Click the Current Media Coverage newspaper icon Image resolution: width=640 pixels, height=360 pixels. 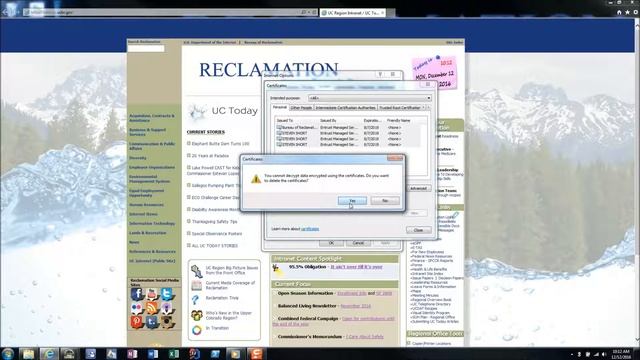[x=196, y=285]
